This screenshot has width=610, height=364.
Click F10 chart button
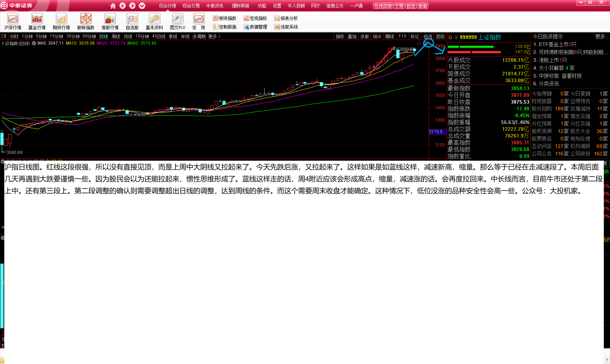click(x=402, y=36)
